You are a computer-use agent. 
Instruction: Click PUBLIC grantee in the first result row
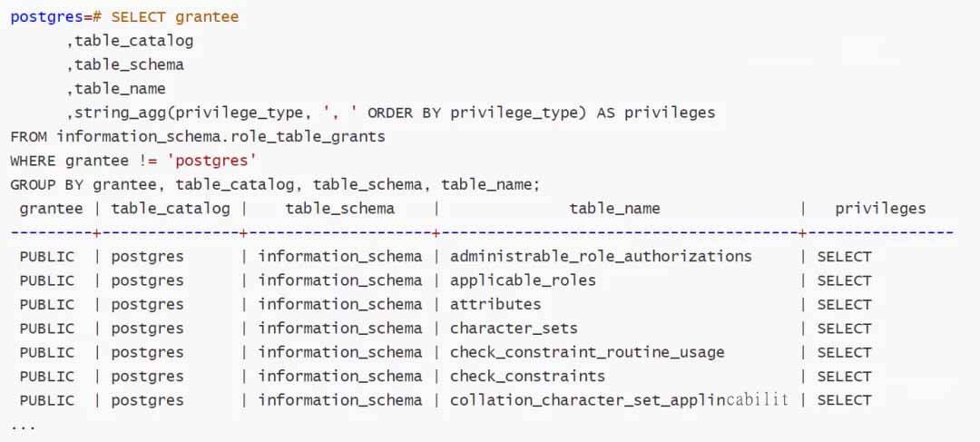(47, 257)
